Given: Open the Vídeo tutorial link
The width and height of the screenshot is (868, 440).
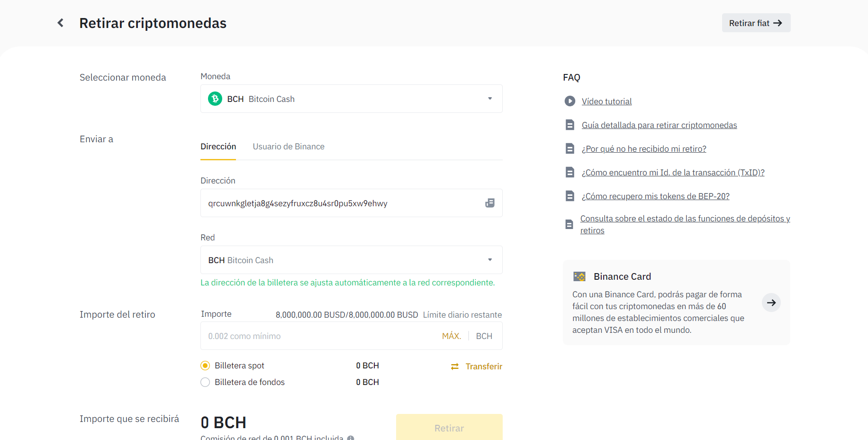Looking at the screenshot, I should [606, 101].
